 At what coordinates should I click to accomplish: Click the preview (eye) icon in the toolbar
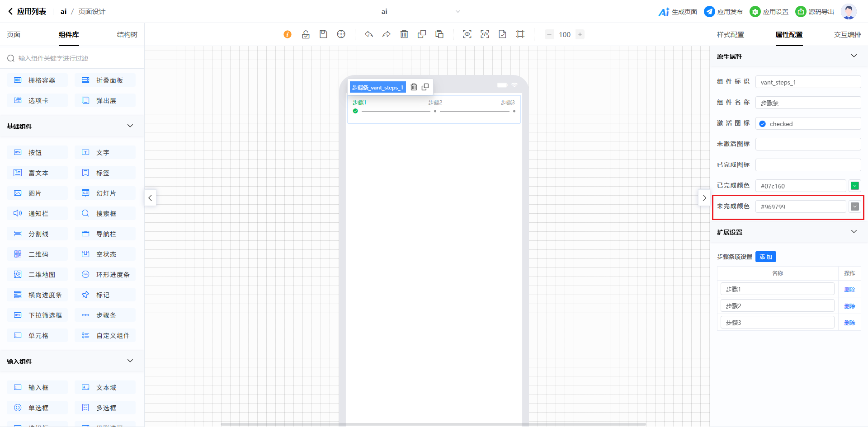[467, 34]
